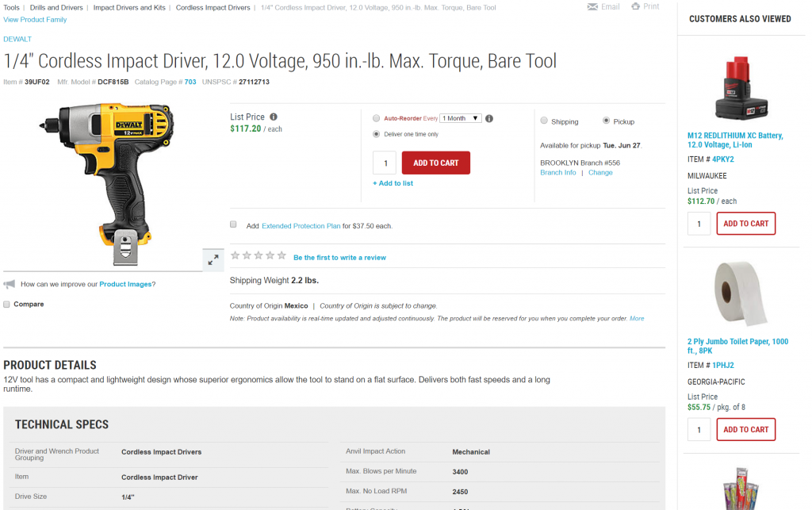Screen dimensions: 812x510
Task: Click the TECHNICAL SPECS heading
Action: pos(62,424)
